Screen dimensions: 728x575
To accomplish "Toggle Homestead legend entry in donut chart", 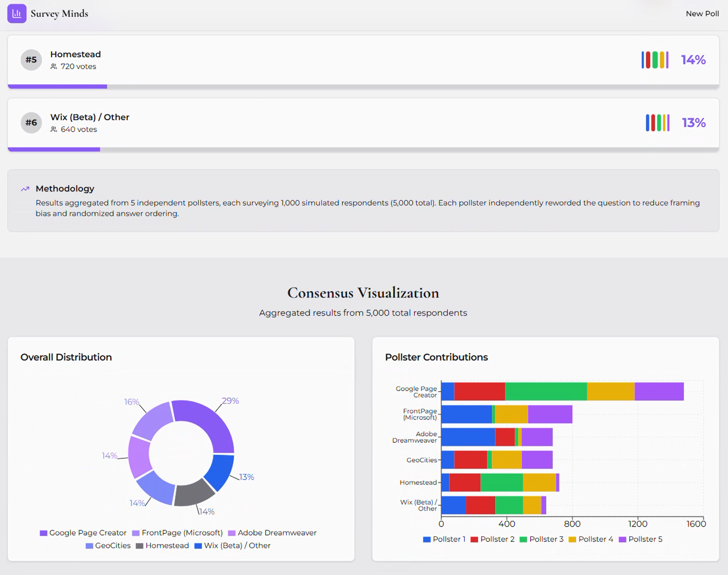I will 163,546.
